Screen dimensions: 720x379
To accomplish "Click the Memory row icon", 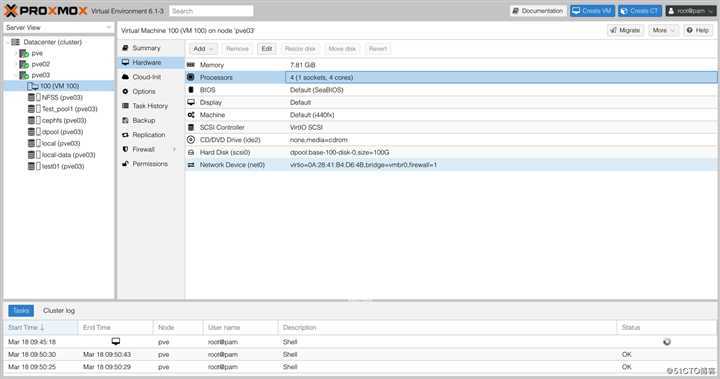I will [191, 65].
